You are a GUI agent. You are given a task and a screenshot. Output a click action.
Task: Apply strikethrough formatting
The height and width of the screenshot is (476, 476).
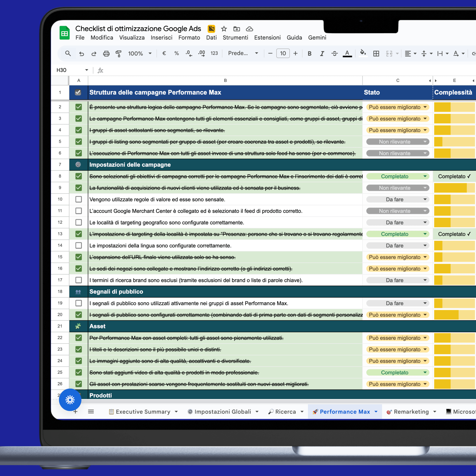(x=335, y=53)
